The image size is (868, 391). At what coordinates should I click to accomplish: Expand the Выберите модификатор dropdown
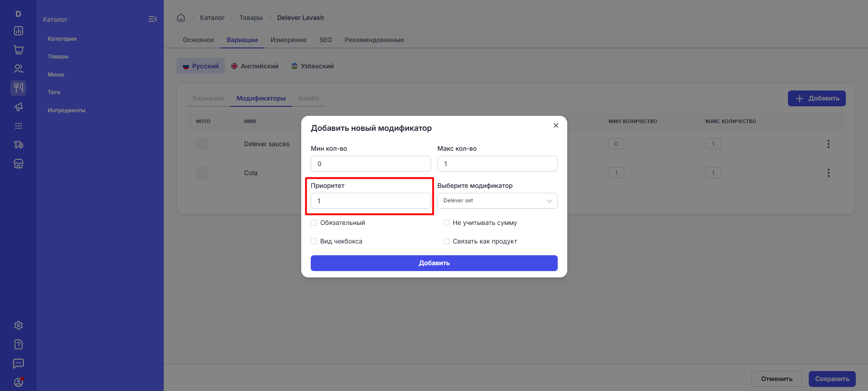[497, 201]
